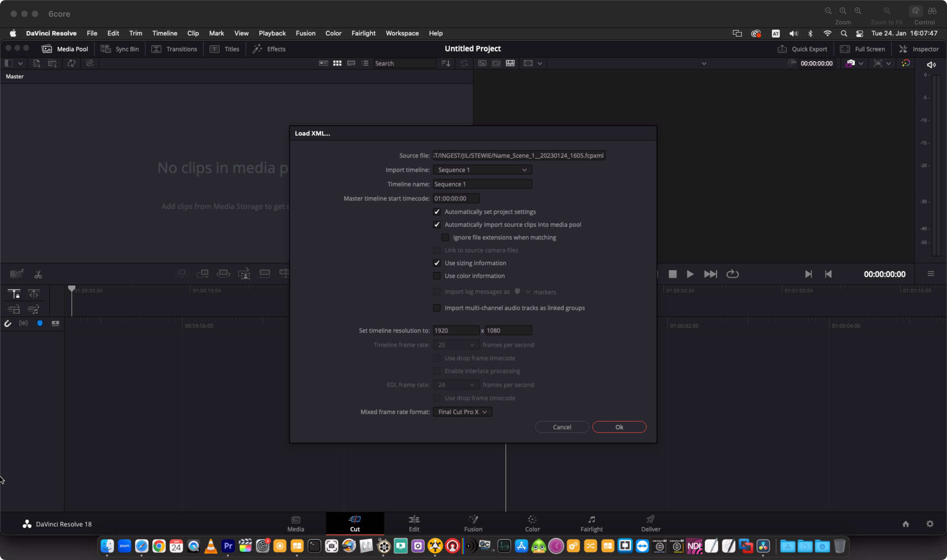Viewport: 947px width, 560px height.
Task: Click Quick Export icon
Action: pos(782,49)
